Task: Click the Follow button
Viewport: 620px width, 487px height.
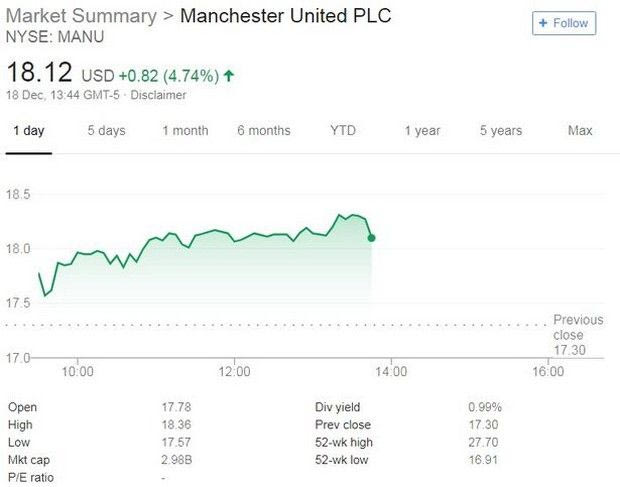Action: pyautogui.click(x=564, y=23)
